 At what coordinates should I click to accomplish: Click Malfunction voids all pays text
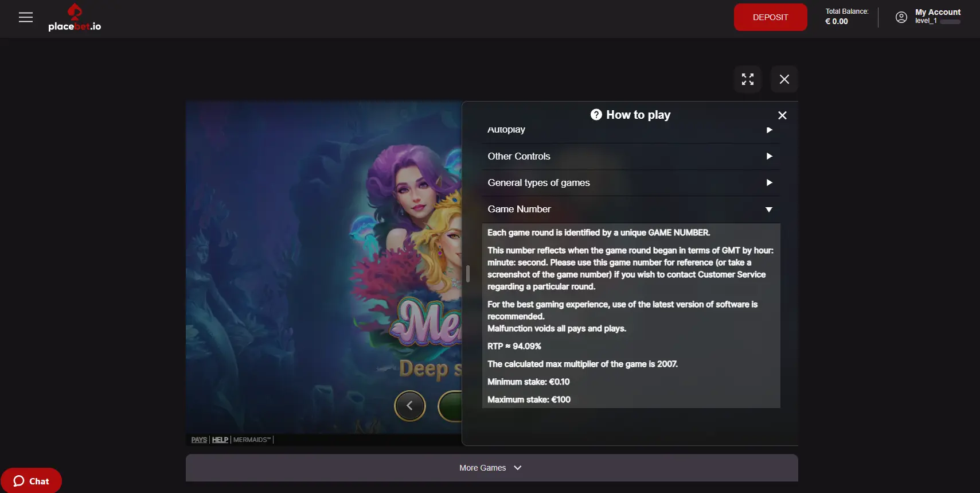pyautogui.click(x=557, y=328)
